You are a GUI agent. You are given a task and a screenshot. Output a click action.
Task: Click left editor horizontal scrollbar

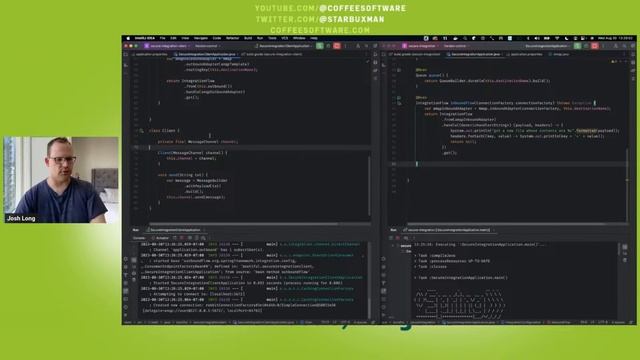click(243, 224)
